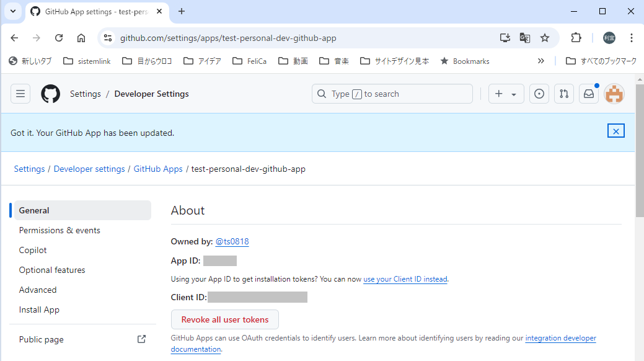This screenshot has width=644, height=361.
Task: Open the Issues icon in header
Action: pyautogui.click(x=539, y=94)
